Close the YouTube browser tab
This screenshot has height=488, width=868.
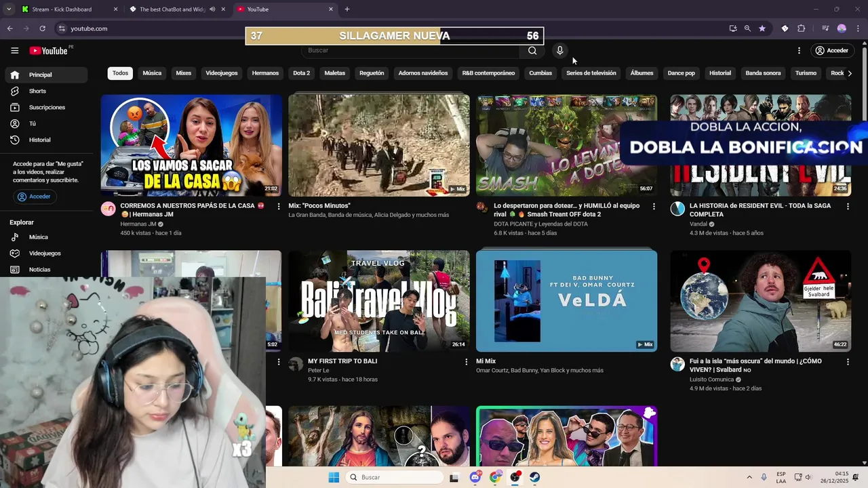click(x=331, y=9)
